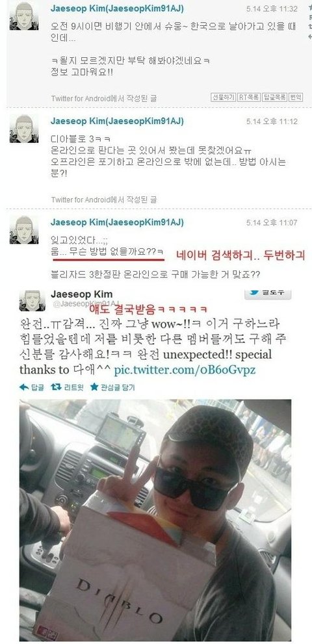The image size is (312, 644).
Task: Open the RT목록 list
Action: pyautogui.click(x=249, y=97)
